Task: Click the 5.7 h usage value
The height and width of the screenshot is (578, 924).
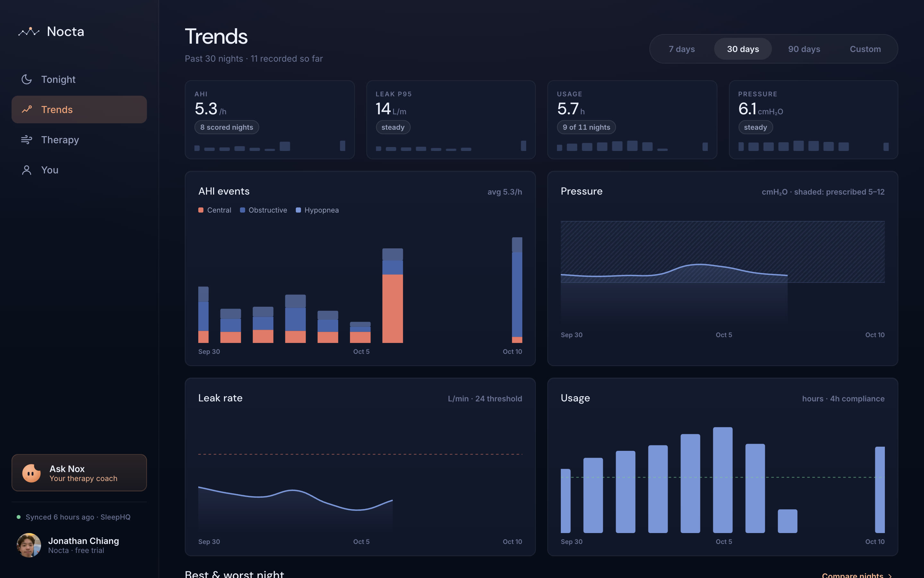Action: point(571,109)
